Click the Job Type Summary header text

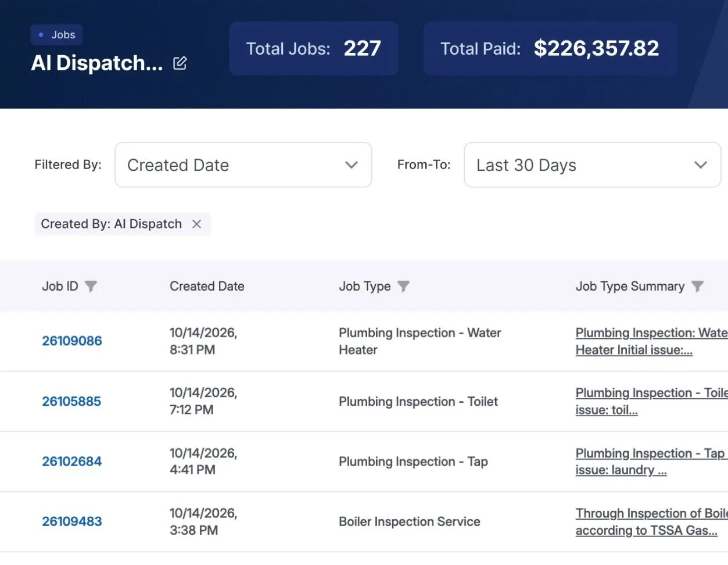[x=630, y=286]
